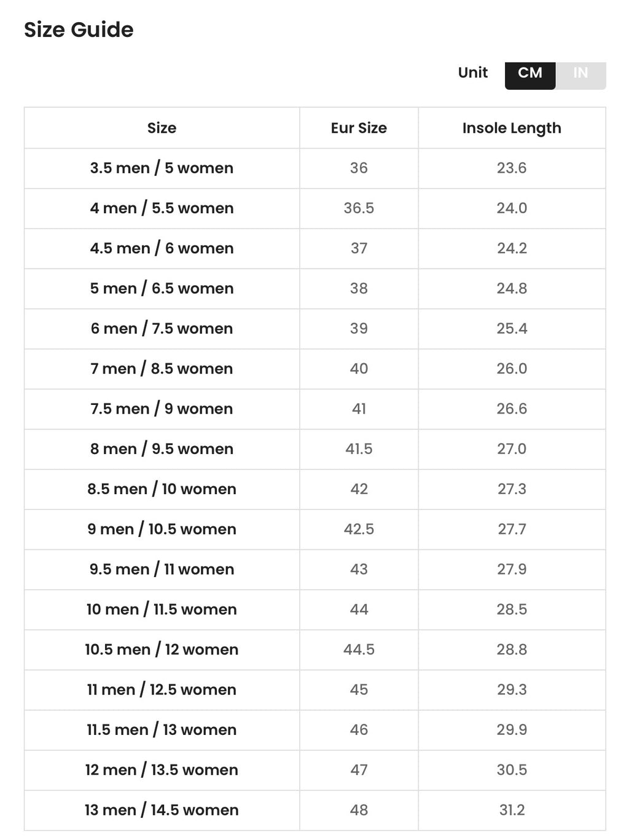Click Eur size 44.5 cell
This screenshot has width=629, height=840.
click(359, 650)
